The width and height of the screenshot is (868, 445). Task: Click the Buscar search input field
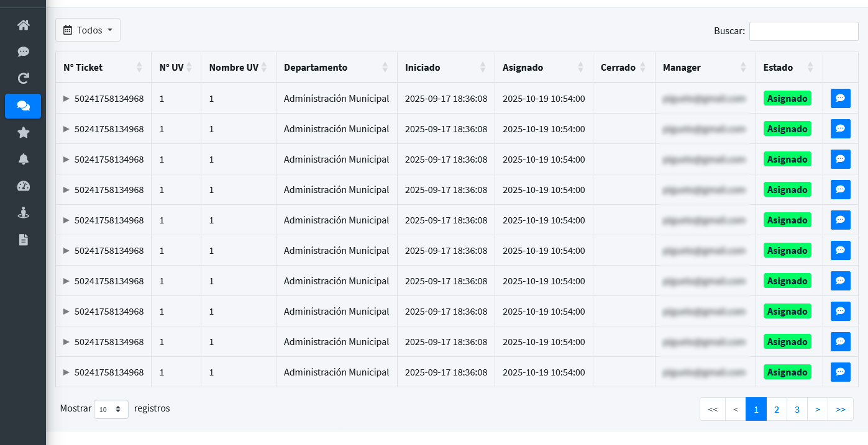tap(803, 31)
